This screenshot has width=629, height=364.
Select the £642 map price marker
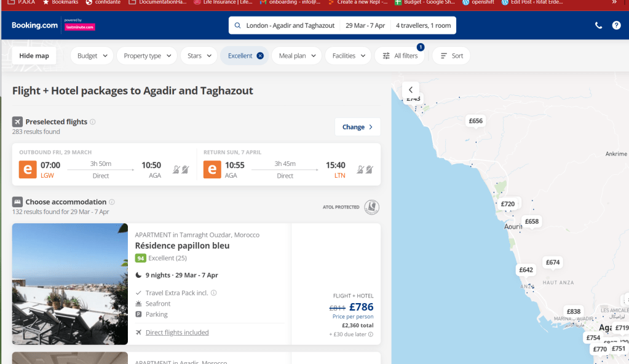(526, 270)
